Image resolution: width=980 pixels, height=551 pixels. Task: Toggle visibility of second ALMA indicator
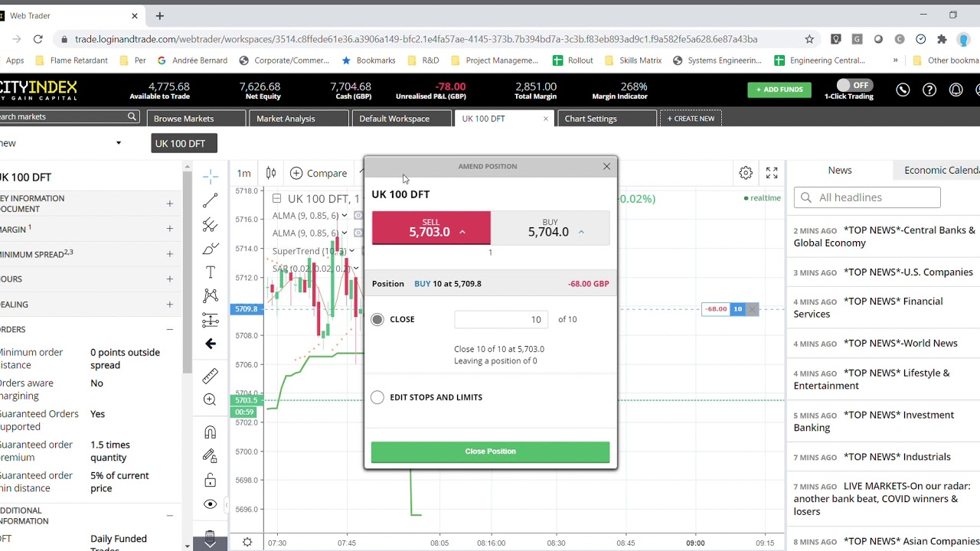[358, 233]
